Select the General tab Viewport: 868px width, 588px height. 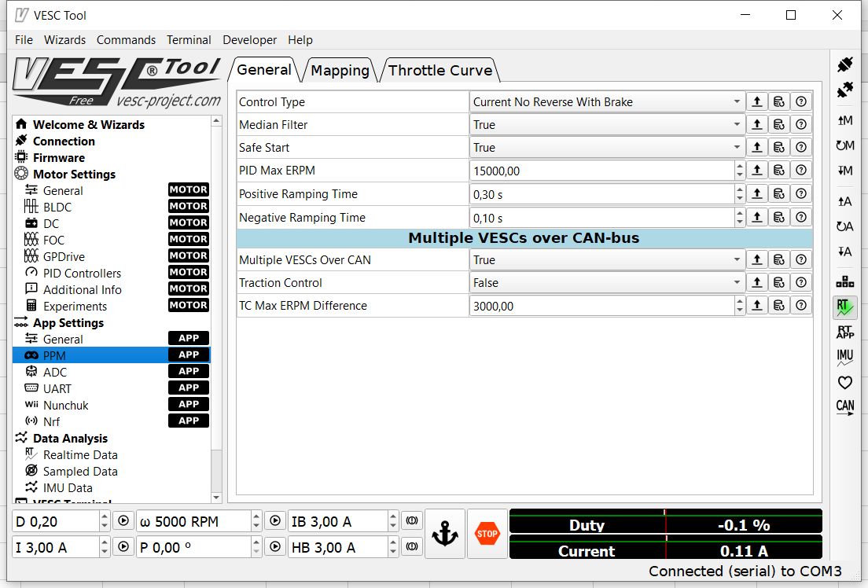click(x=264, y=70)
